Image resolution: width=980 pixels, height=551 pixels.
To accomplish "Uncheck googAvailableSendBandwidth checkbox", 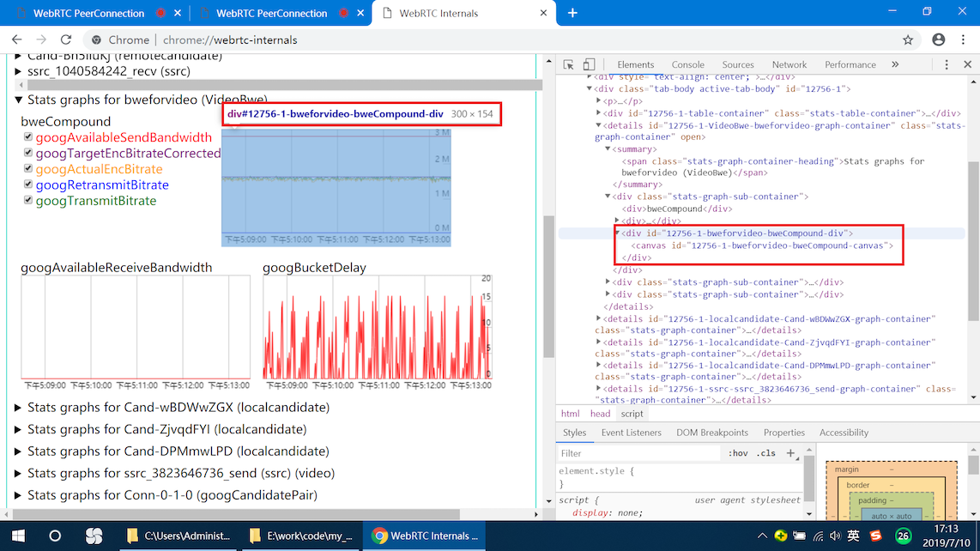I will click(x=28, y=137).
